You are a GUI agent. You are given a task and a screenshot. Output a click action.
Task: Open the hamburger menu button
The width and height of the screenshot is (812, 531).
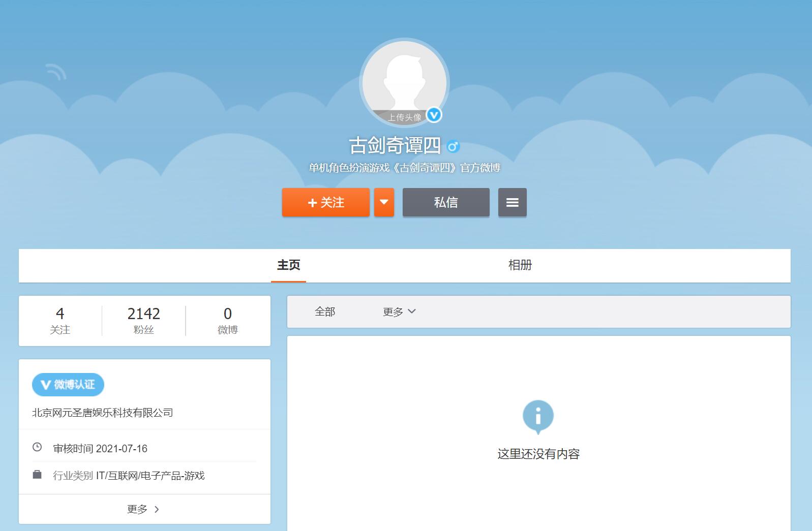pyautogui.click(x=512, y=202)
